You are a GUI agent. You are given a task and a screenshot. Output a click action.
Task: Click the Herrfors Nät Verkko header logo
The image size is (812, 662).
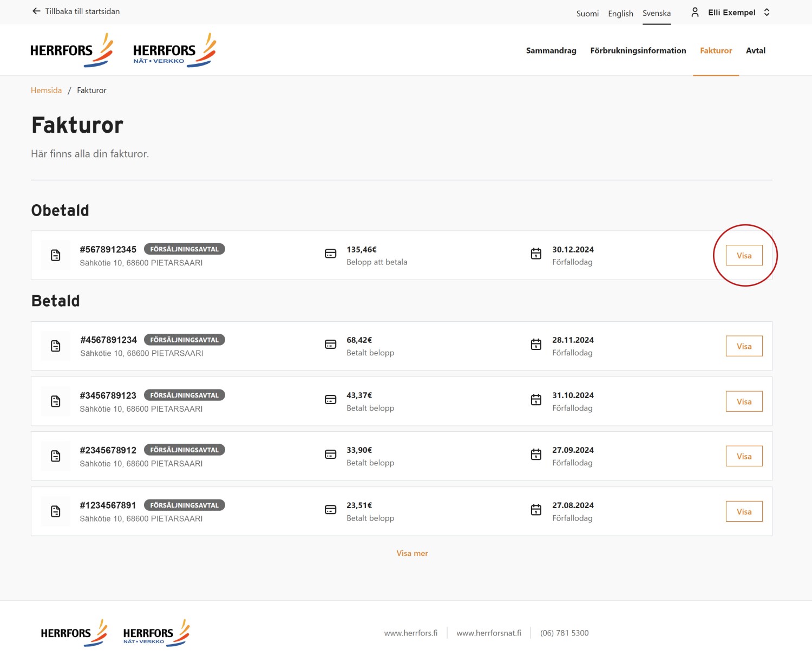click(x=174, y=50)
